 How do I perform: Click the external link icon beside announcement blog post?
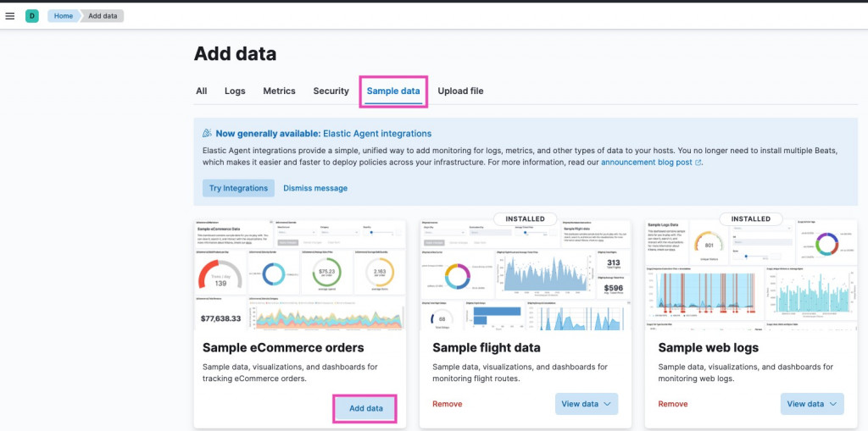coord(698,163)
